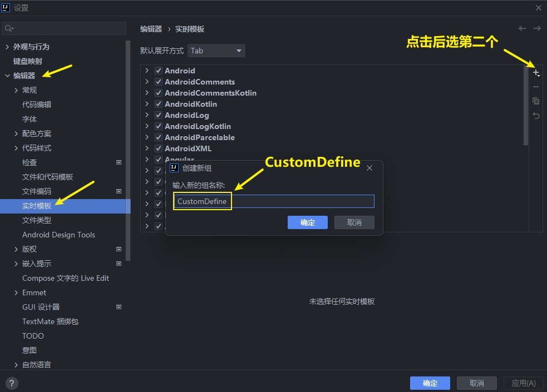The width and height of the screenshot is (547, 392).
Task: Open the default expand key Tab dropdown
Action: (216, 51)
